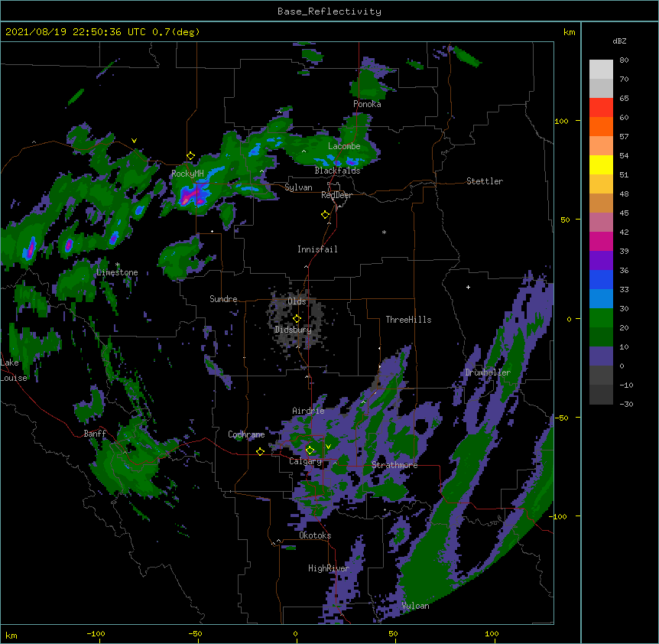
Task: Click the -50 tick on right vertical axis
Action: point(561,418)
